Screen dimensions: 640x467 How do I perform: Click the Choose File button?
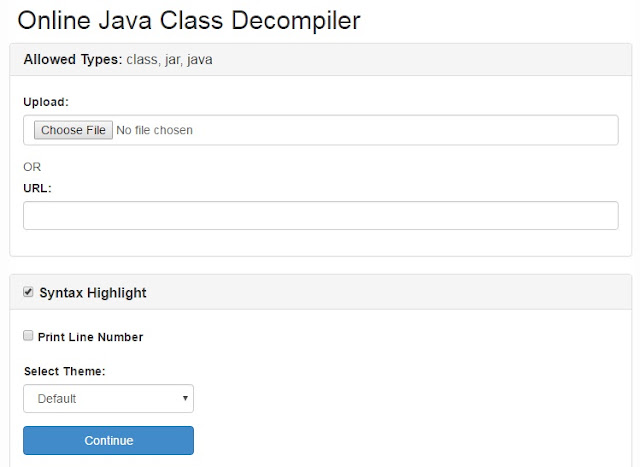click(x=73, y=130)
